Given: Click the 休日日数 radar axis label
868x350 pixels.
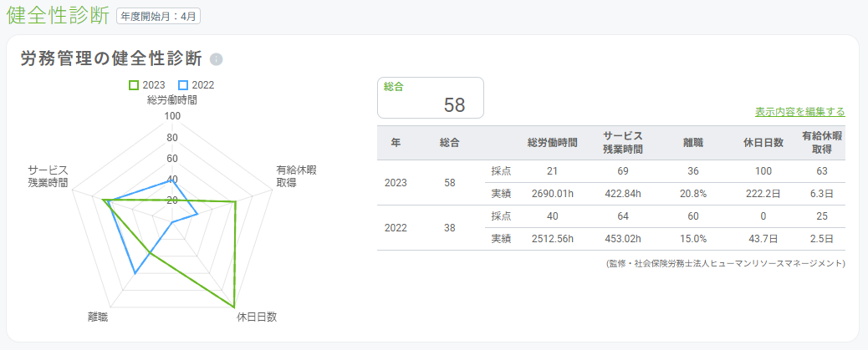Looking at the screenshot, I should 257,317.
